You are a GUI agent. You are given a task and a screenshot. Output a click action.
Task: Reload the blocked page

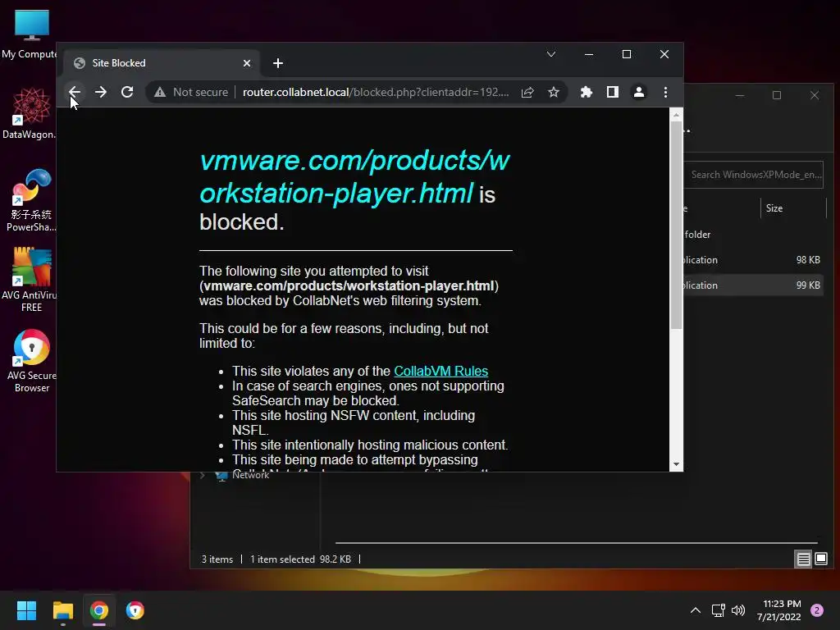tap(127, 92)
